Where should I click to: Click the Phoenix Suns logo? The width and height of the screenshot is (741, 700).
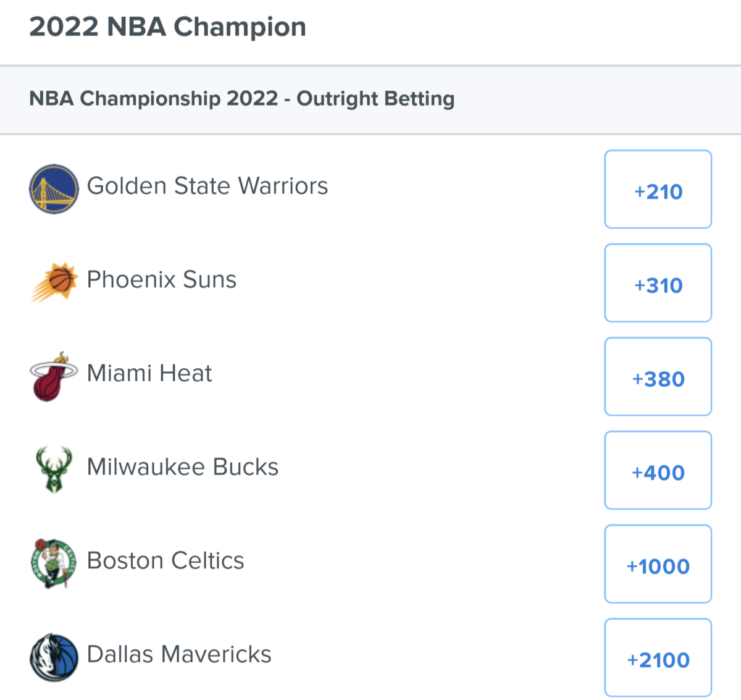coord(54,282)
